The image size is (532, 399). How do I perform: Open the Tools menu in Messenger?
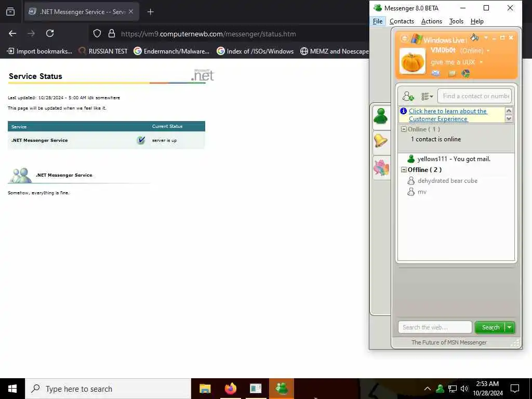(x=456, y=21)
